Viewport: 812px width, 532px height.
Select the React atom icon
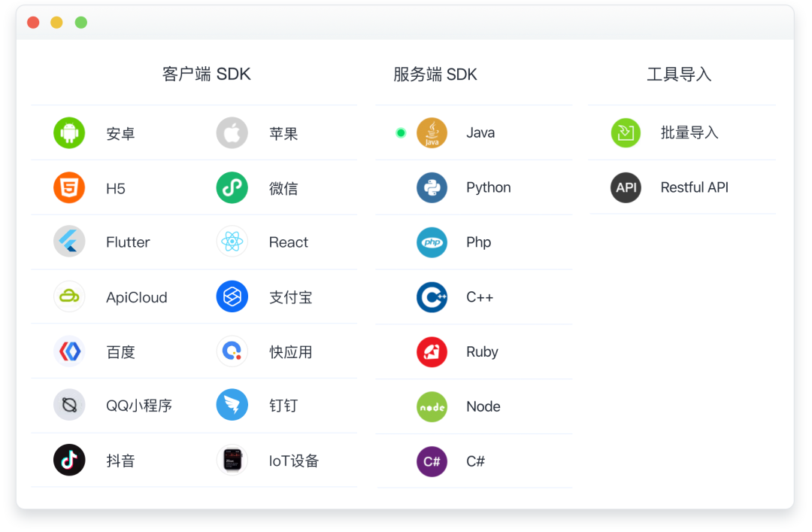pyautogui.click(x=232, y=242)
